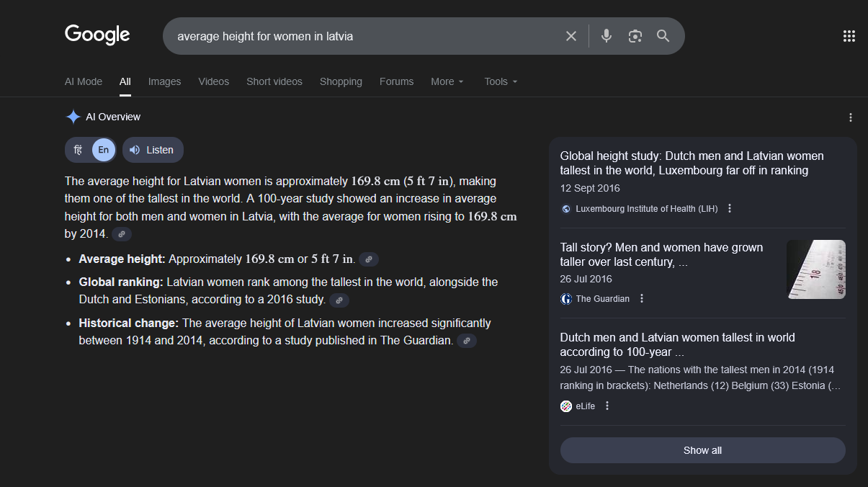Select the English language toggle
The height and width of the screenshot is (487, 868).
coord(104,150)
